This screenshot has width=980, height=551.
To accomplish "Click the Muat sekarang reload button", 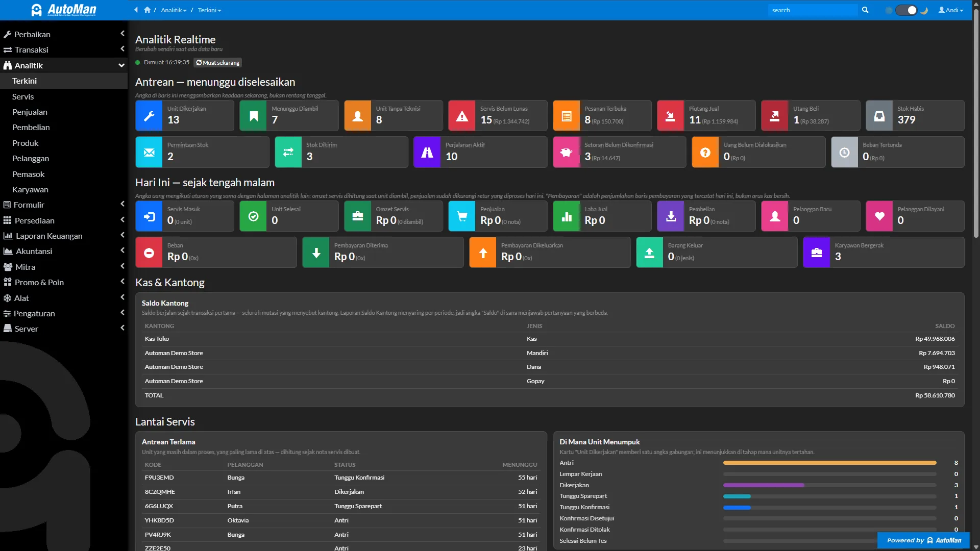I will pos(217,63).
